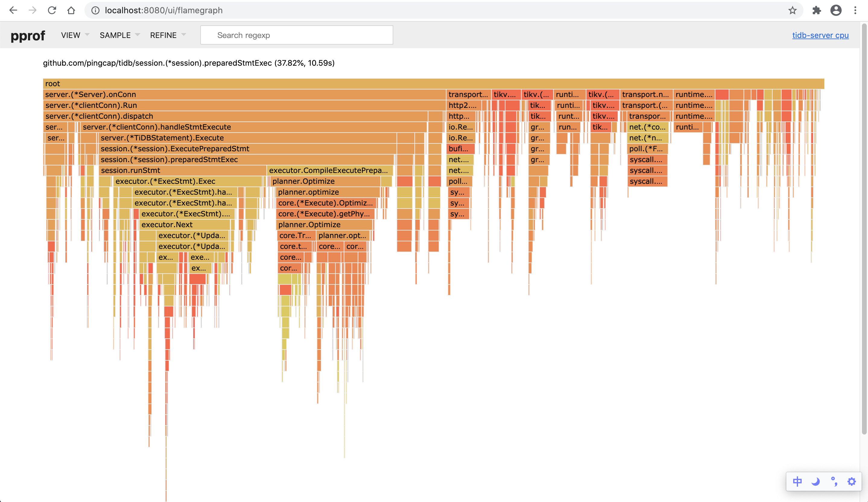Switch input language with the 中 icon
Image resolution: width=868 pixels, height=502 pixels.
tap(797, 481)
